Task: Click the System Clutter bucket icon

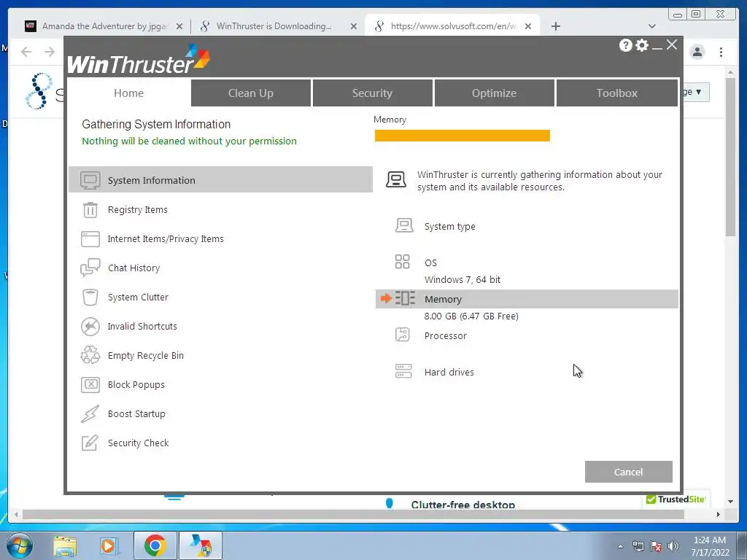Action: (90, 297)
